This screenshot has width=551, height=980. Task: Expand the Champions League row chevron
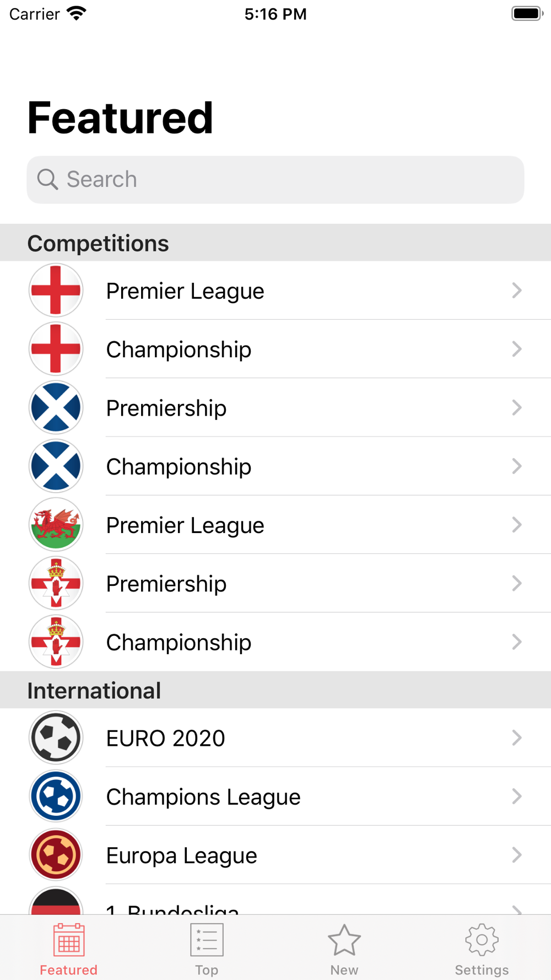(516, 796)
